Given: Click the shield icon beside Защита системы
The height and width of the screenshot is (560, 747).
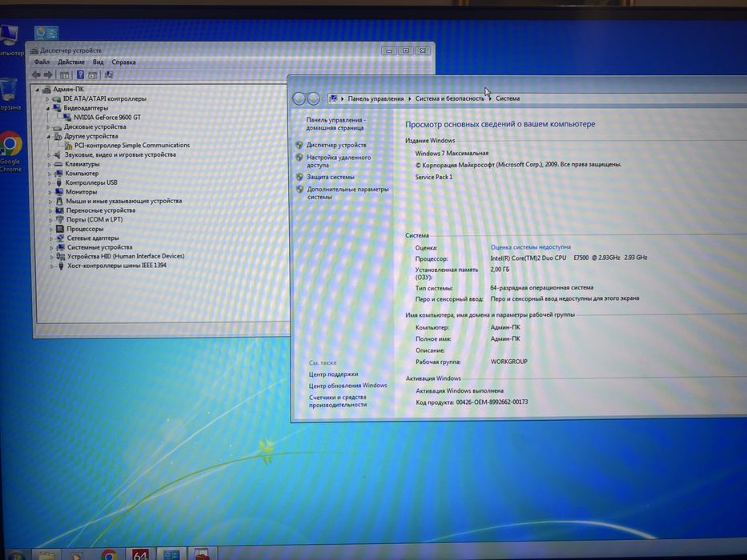Looking at the screenshot, I should pyautogui.click(x=299, y=177).
